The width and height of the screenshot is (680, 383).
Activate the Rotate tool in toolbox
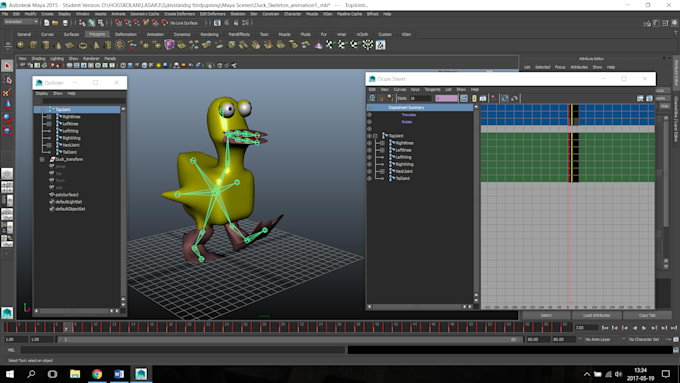7,118
